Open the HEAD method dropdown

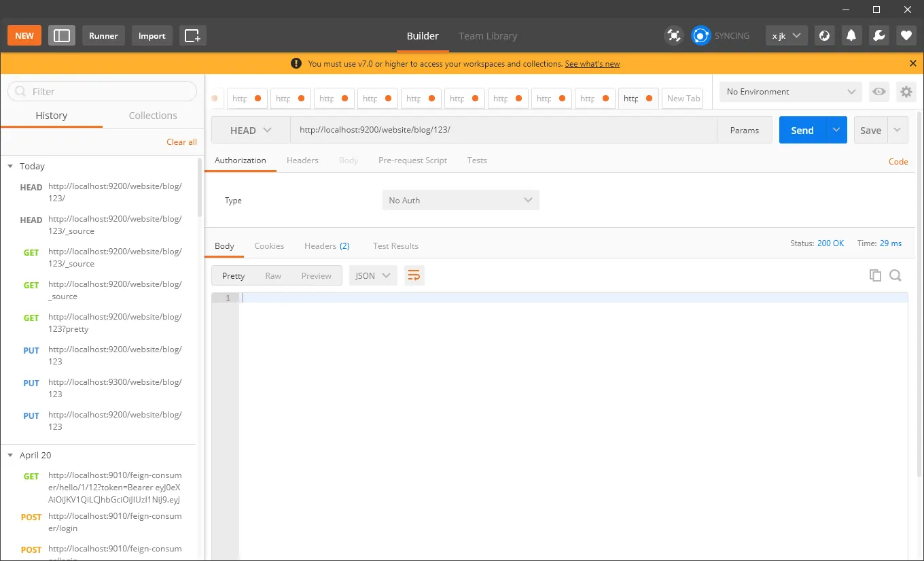click(x=251, y=131)
